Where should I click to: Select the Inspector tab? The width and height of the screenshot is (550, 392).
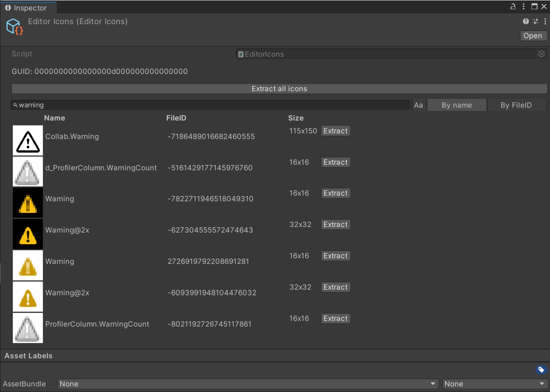point(28,7)
